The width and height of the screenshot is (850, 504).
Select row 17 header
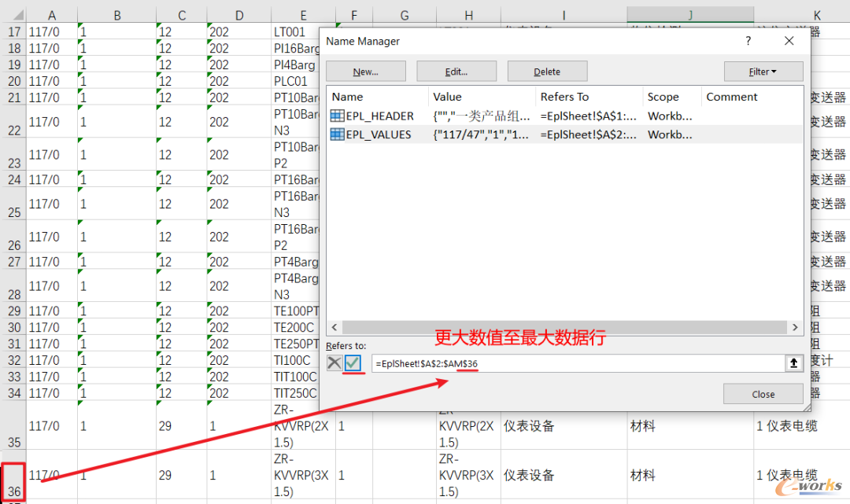click(x=13, y=31)
